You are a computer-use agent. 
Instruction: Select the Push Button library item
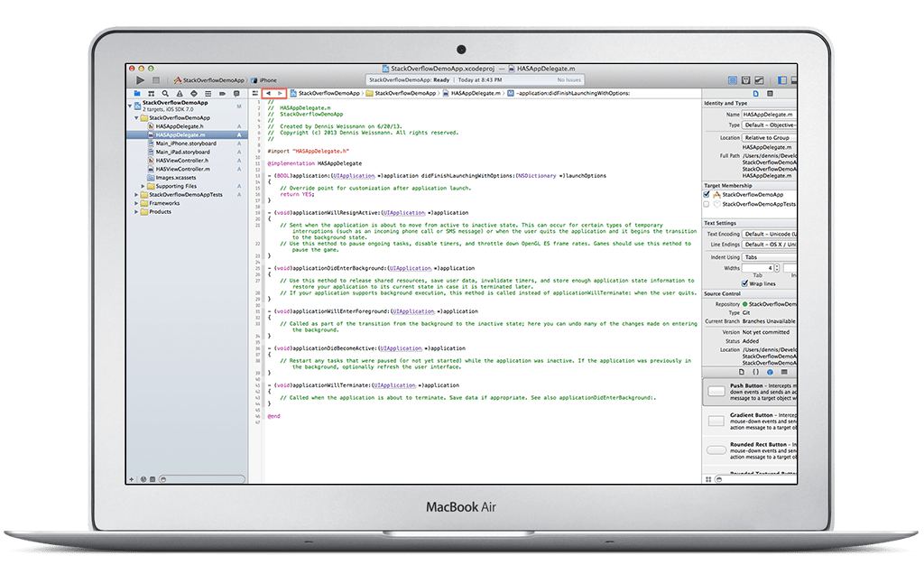click(x=750, y=392)
